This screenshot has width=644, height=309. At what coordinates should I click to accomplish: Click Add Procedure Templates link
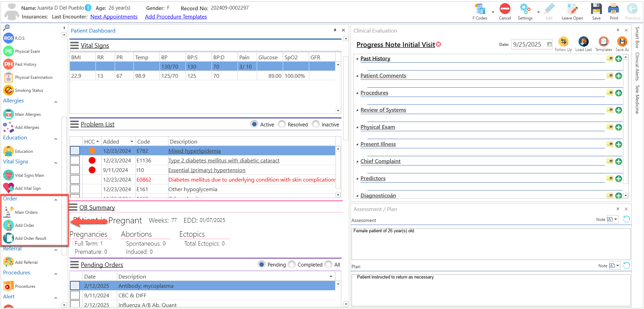tap(176, 16)
